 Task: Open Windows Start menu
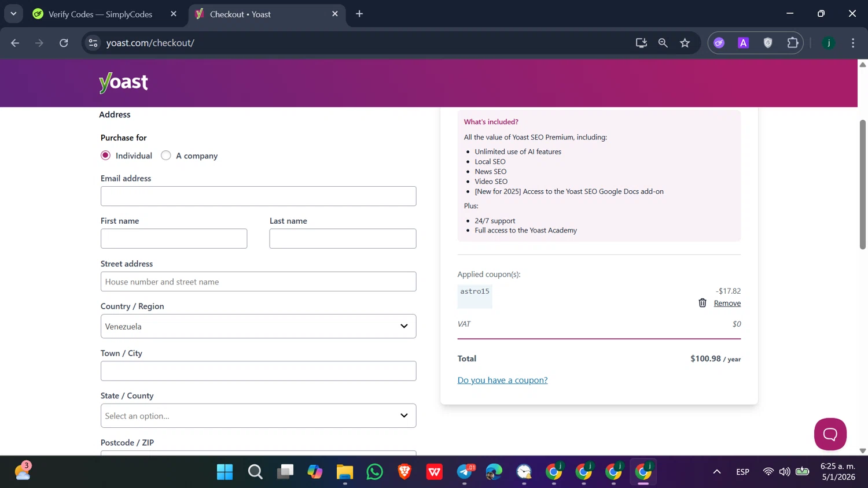[225, 472]
